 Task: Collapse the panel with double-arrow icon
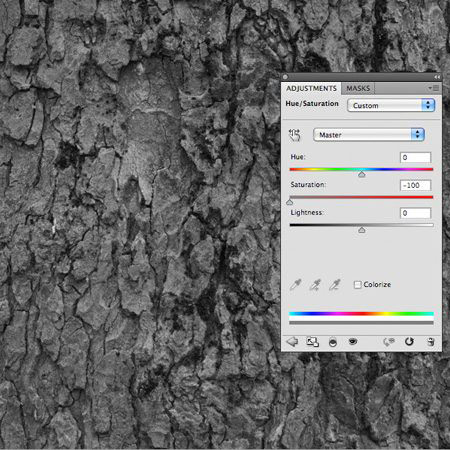click(437, 77)
